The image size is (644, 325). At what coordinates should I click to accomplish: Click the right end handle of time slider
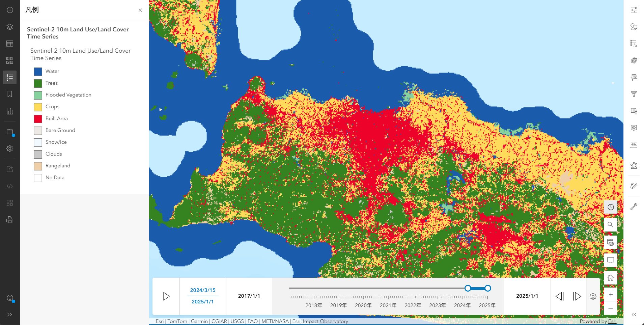pos(487,288)
